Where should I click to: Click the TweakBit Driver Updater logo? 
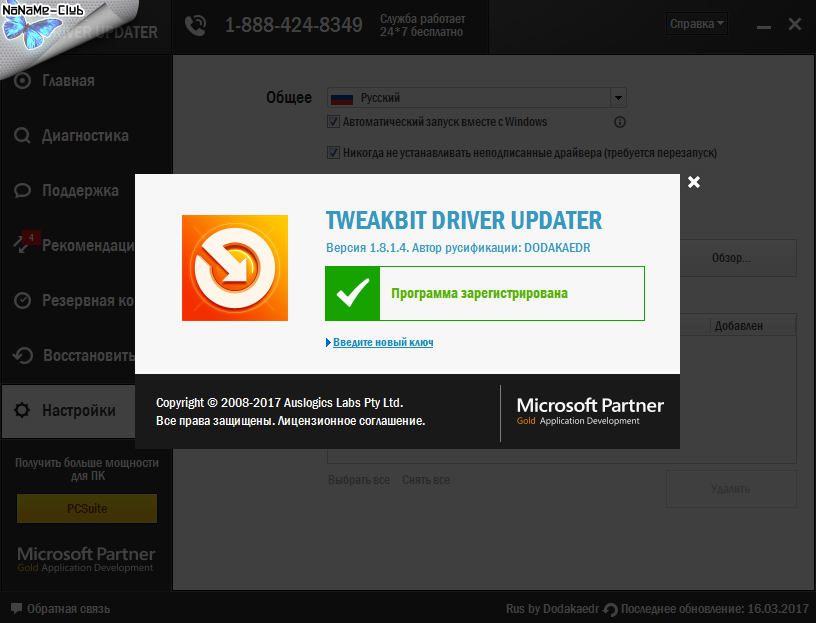[235, 268]
